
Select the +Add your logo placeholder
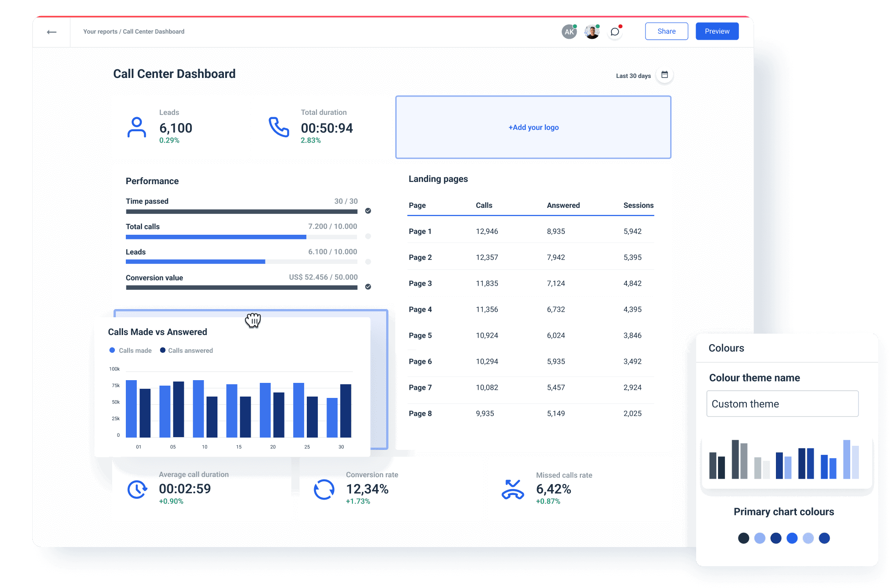pos(533,127)
